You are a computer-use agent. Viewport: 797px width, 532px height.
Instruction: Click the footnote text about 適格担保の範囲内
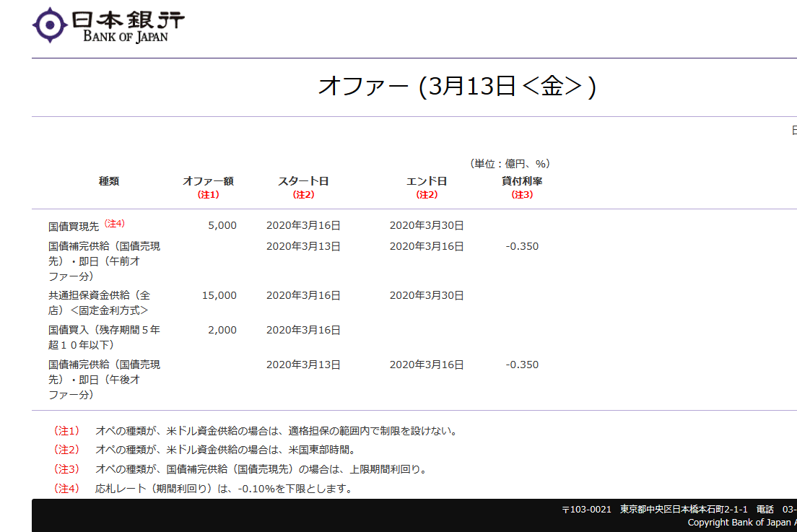point(277,431)
